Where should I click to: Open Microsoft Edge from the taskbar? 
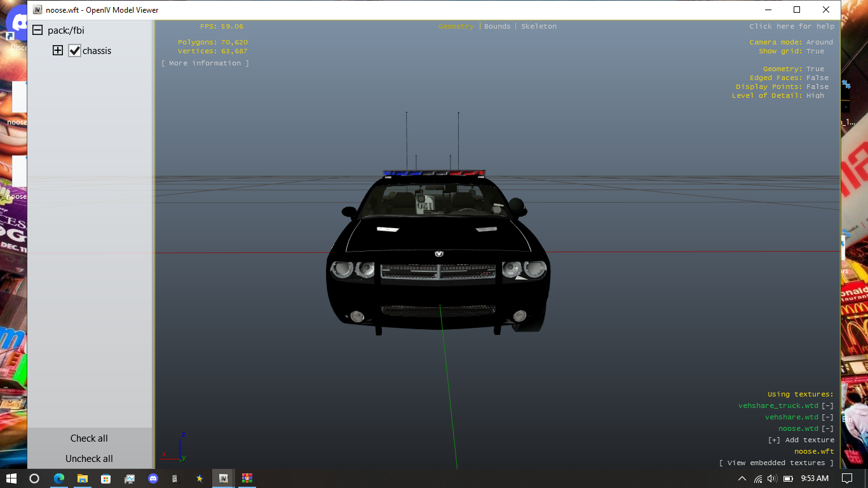coord(58,478)
